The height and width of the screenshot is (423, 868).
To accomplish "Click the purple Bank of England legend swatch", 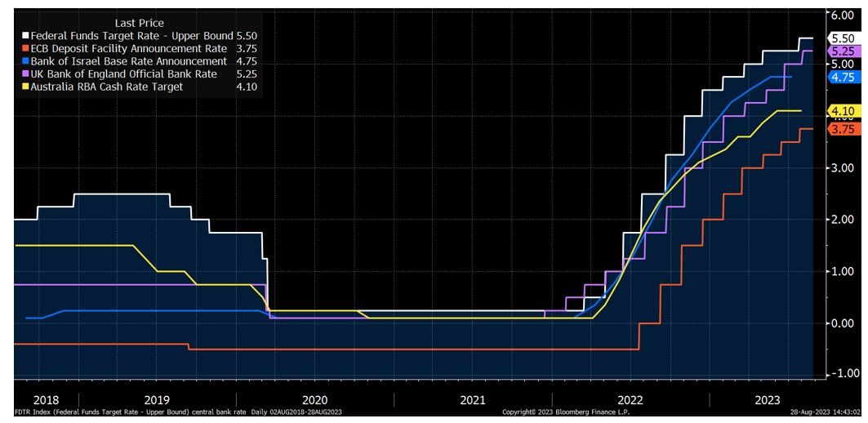I will tap(25, 74).
